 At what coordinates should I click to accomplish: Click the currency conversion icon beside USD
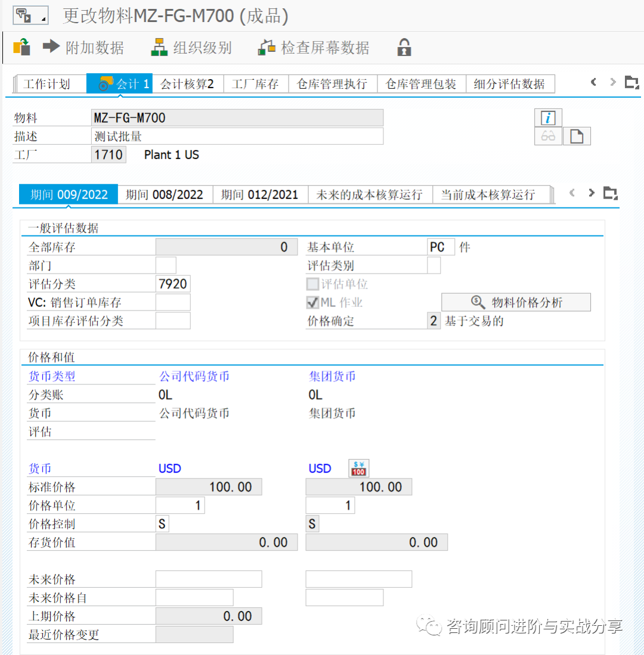[359, 468]
